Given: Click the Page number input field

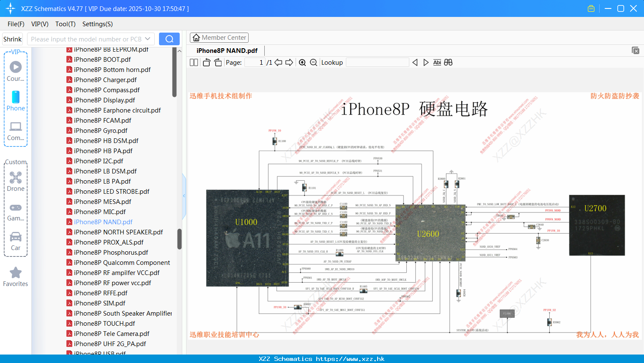Looking at the screenshot, I should (254, 63).
